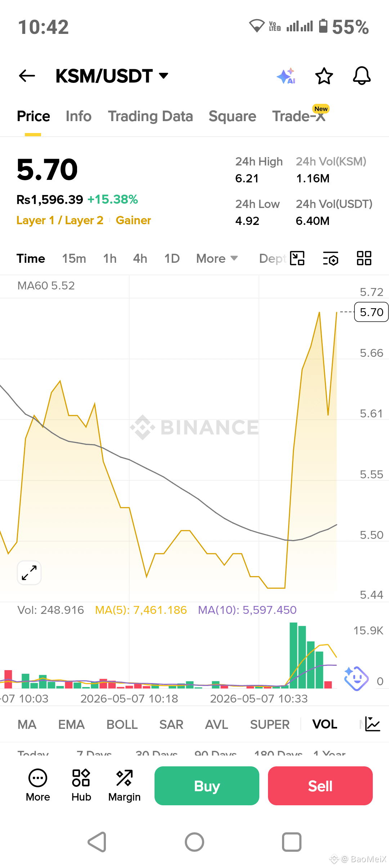
Task: Tap the 24h Low value 4.92
Action: pos(247,221)
